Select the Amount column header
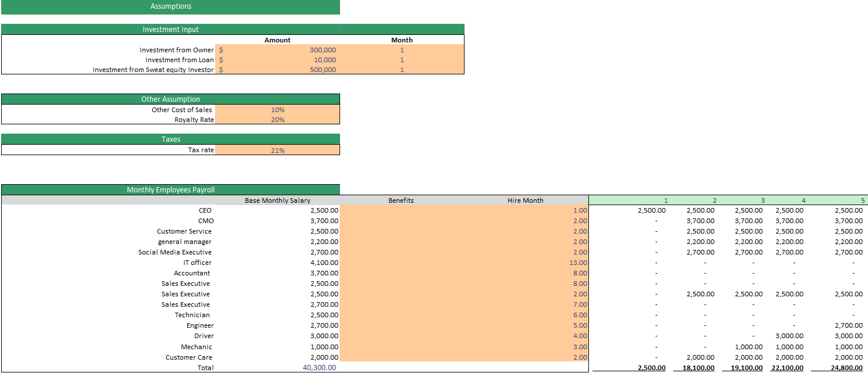 pyautogui.click(x=277, y=40)
